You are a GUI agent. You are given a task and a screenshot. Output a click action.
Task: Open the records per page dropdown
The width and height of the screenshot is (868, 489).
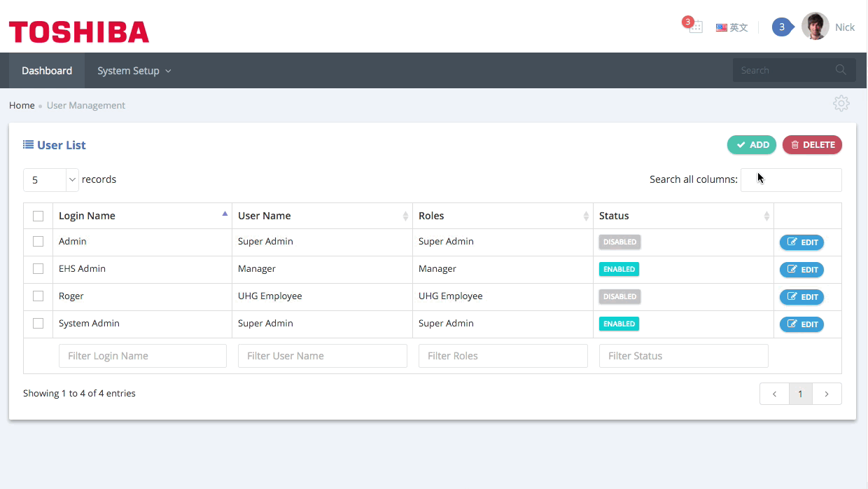pos(51,180)
